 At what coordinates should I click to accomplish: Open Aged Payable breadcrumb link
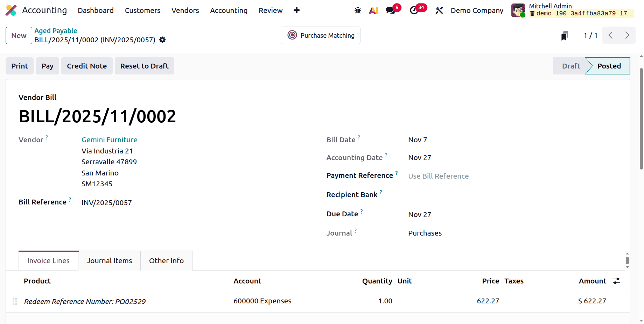coord(56,31)
